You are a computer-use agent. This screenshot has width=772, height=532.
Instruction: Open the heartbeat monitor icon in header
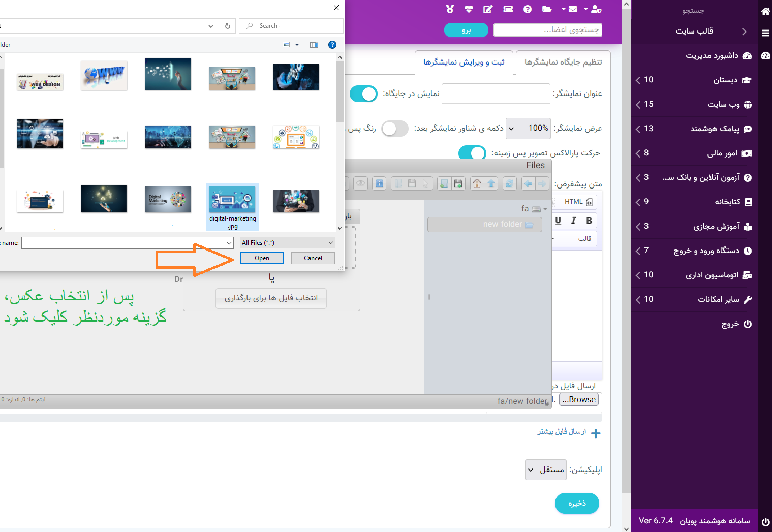point(469,9)
